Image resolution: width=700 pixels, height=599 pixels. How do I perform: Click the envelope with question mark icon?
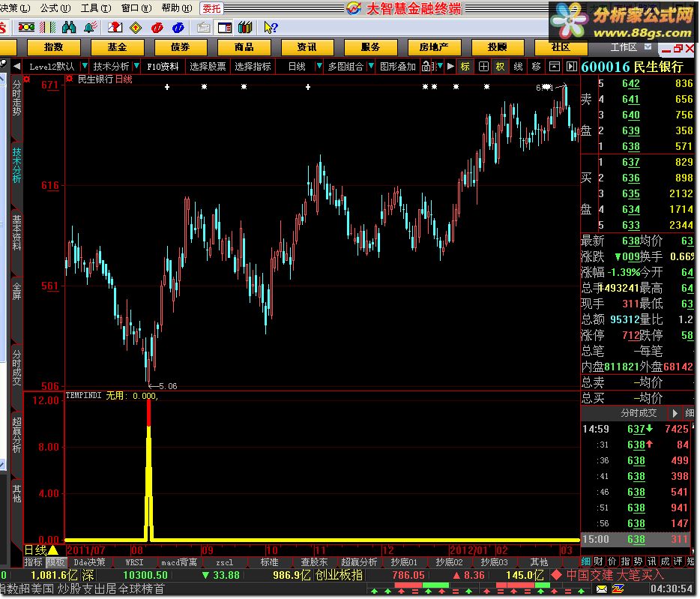(x=115, y=28)
